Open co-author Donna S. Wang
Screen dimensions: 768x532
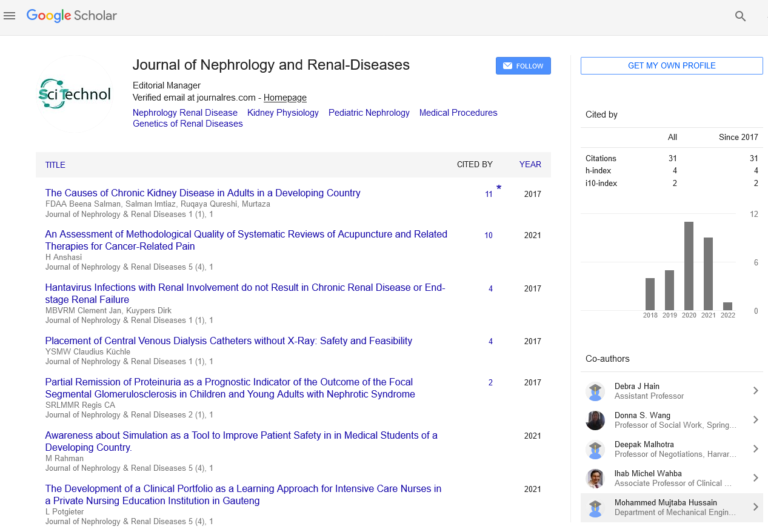click(643, 415)
